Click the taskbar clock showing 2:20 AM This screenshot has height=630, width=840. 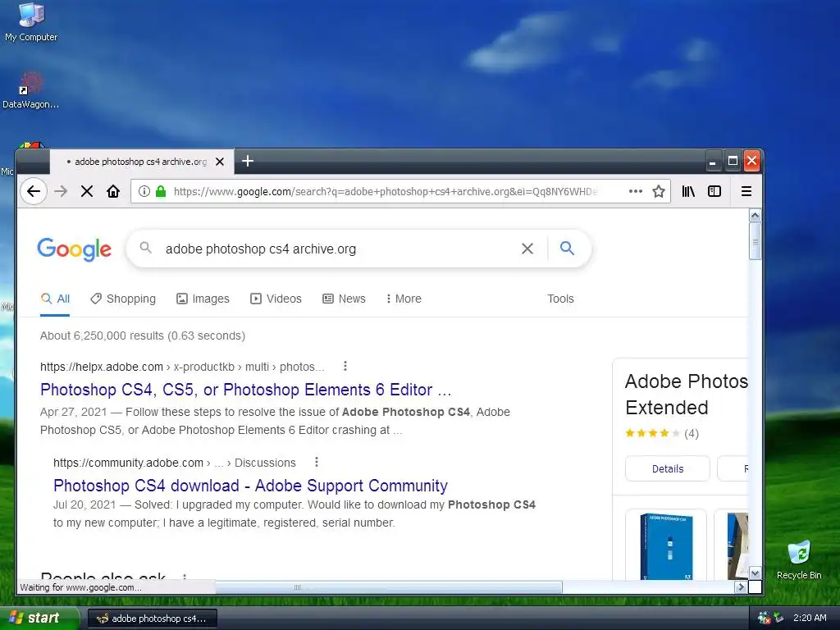click(810, 618)
